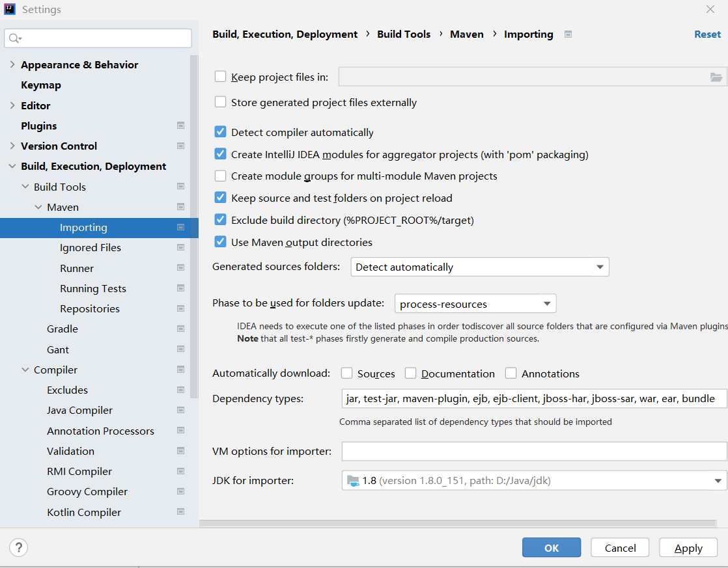Enable automatic download of Sources
The image size is (728, 568).
coord(347,373)
